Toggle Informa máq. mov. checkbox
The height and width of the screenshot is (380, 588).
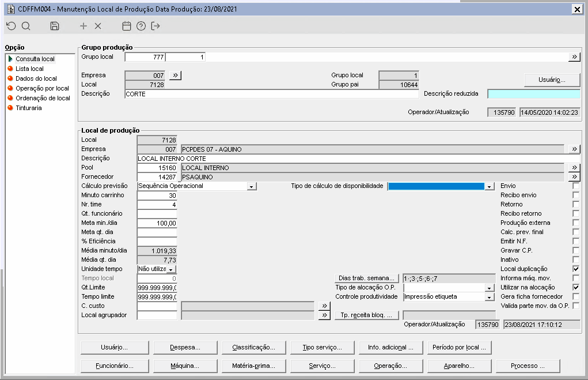(576, 279)
